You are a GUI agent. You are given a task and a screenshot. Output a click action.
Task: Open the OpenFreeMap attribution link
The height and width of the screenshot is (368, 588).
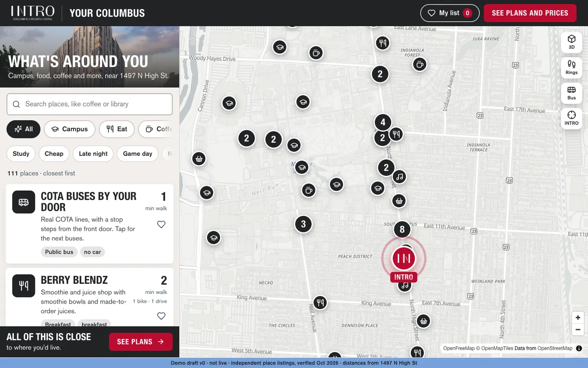click(x=459, y=348)
